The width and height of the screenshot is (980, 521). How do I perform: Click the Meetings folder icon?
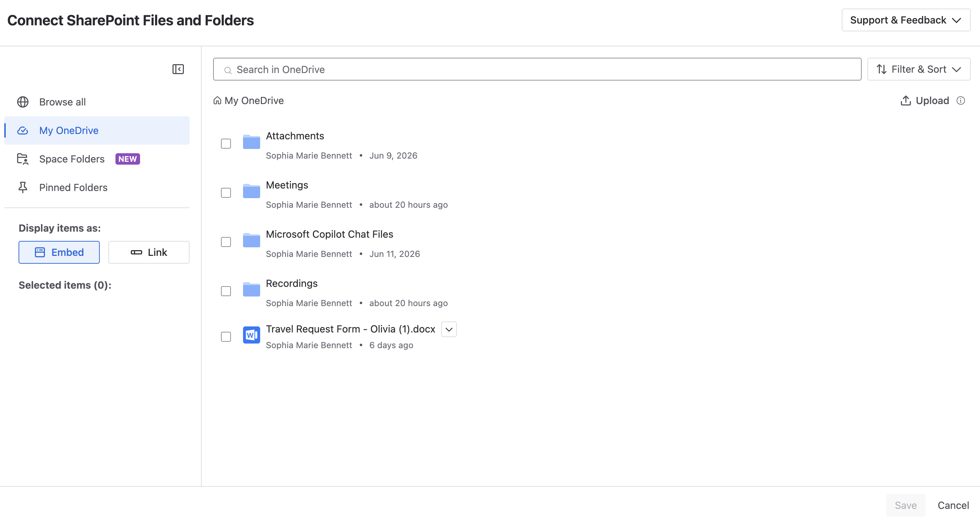[252, 191]
